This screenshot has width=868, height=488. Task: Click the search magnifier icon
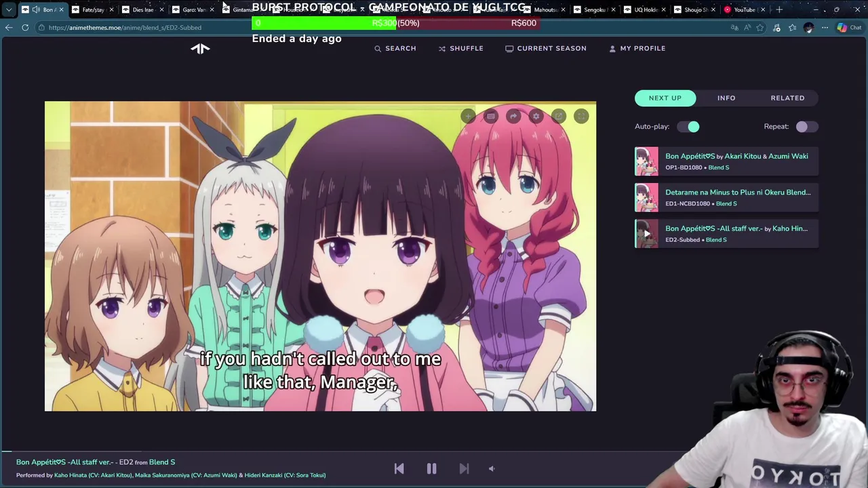tap(378, 49)
